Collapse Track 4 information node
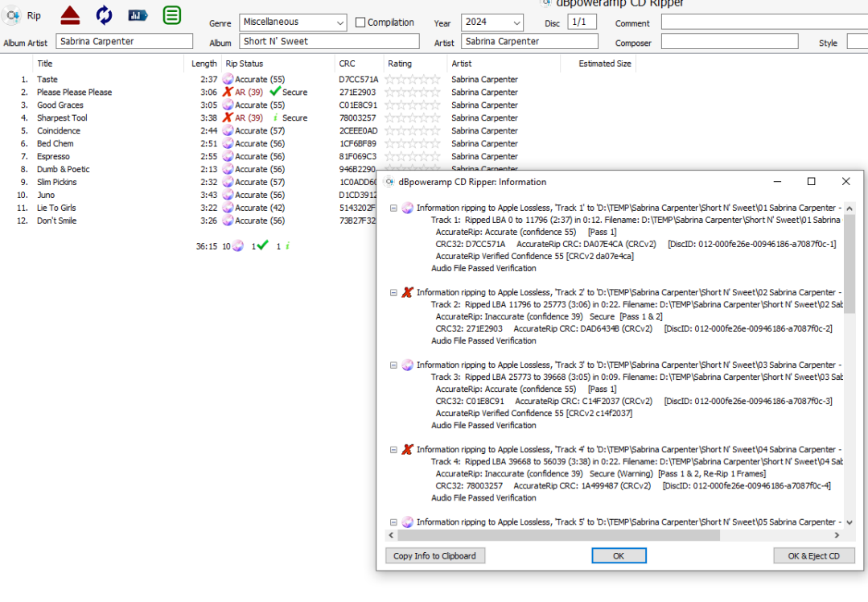Screen dimensions: 868x602 tap(393, 450)
